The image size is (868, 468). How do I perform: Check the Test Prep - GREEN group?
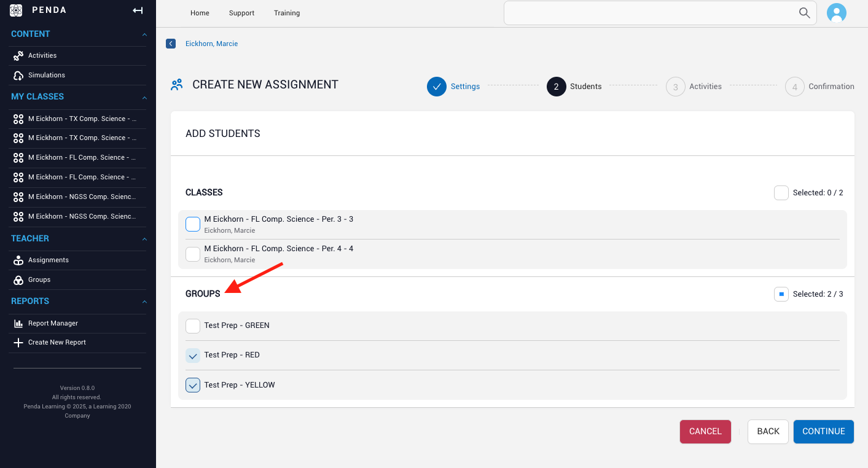pos(193,326)
